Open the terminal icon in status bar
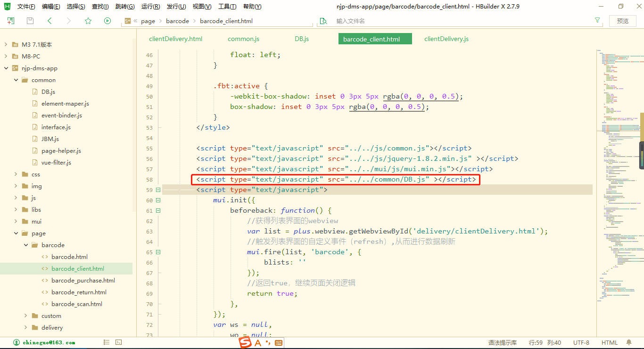Screen dimensions: 644x349 [119, 342]
